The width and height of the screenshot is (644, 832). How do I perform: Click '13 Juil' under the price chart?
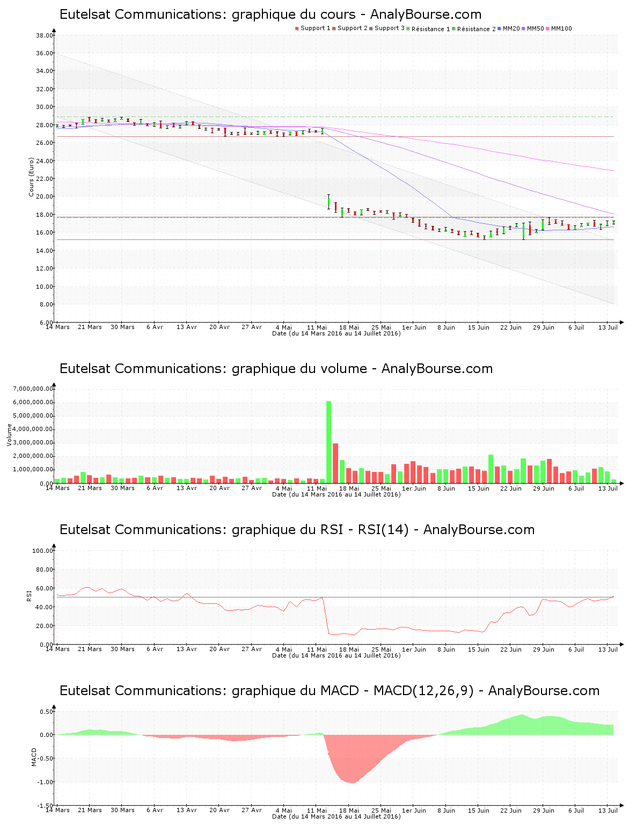tap(608, 327)
